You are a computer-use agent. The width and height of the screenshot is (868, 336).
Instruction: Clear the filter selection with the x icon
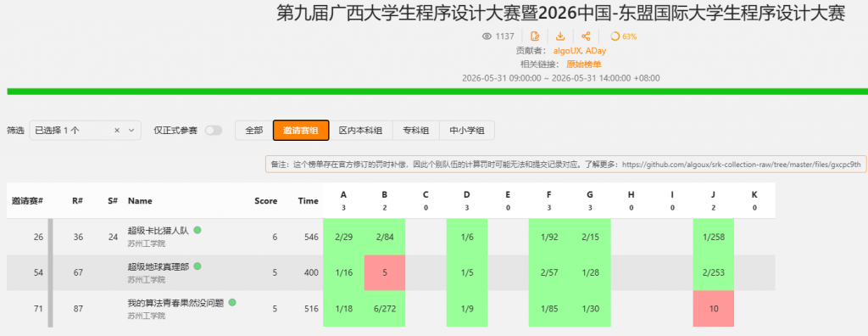[117, 131]
